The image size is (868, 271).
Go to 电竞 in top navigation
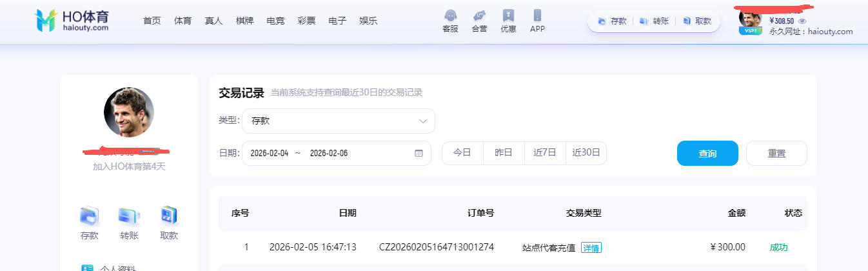pyautogui.click(x=275, y=21)
